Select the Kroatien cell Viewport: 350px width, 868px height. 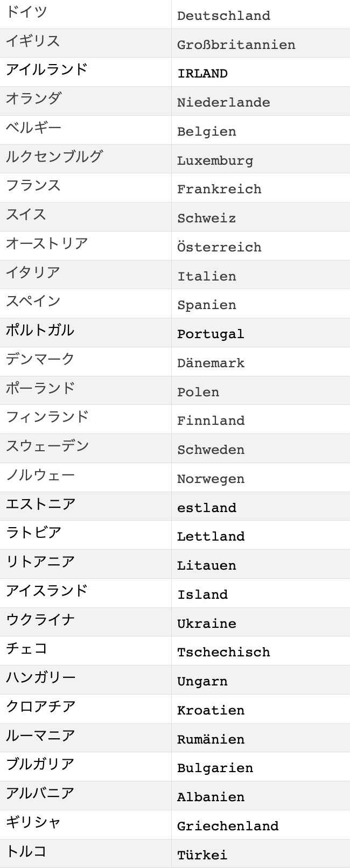click(x=211, y=710)
